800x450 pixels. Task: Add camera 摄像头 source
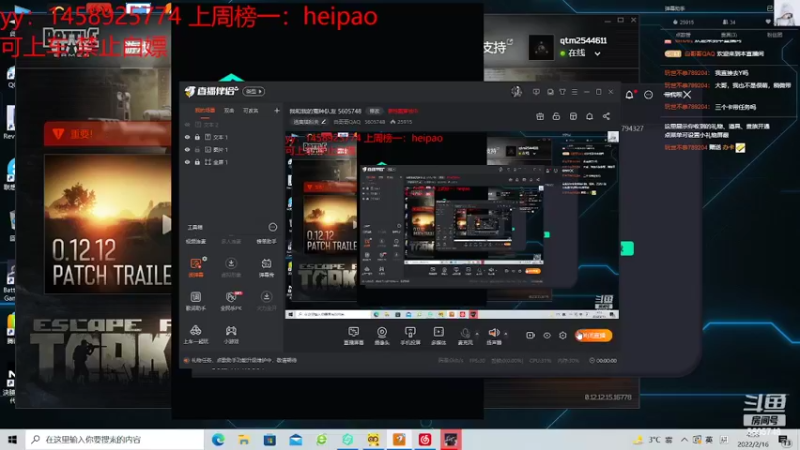(x=382, y=336)
